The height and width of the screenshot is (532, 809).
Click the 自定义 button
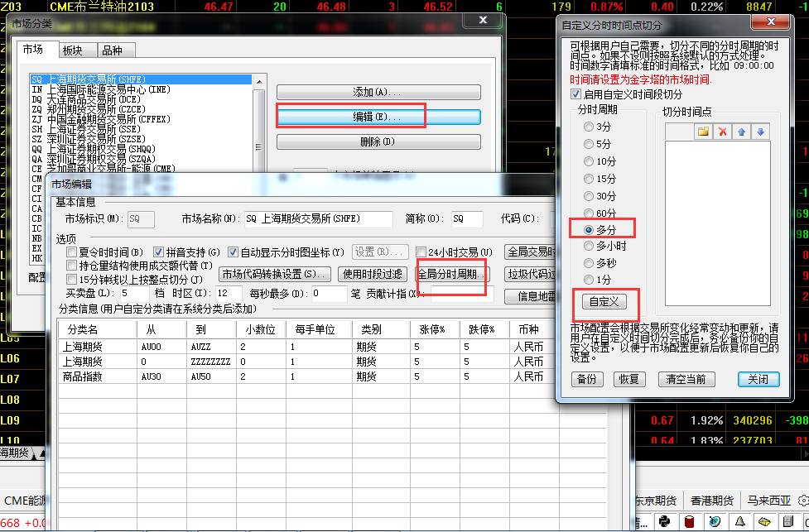604,302
